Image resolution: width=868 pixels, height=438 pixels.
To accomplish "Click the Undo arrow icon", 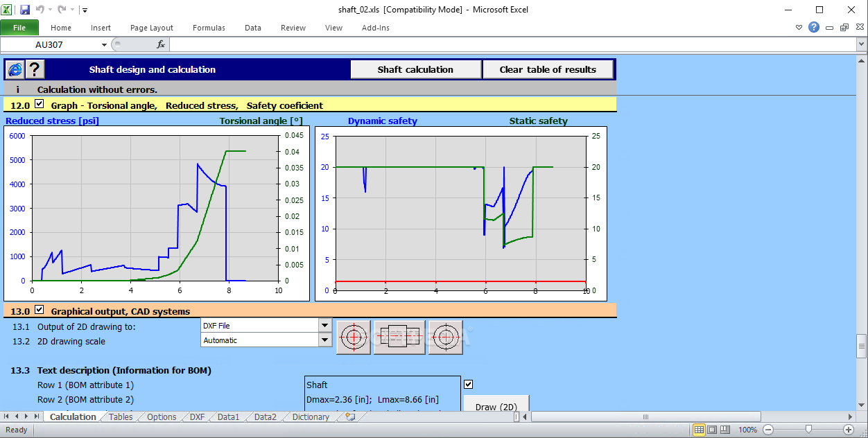I will [x=40, y=10].
